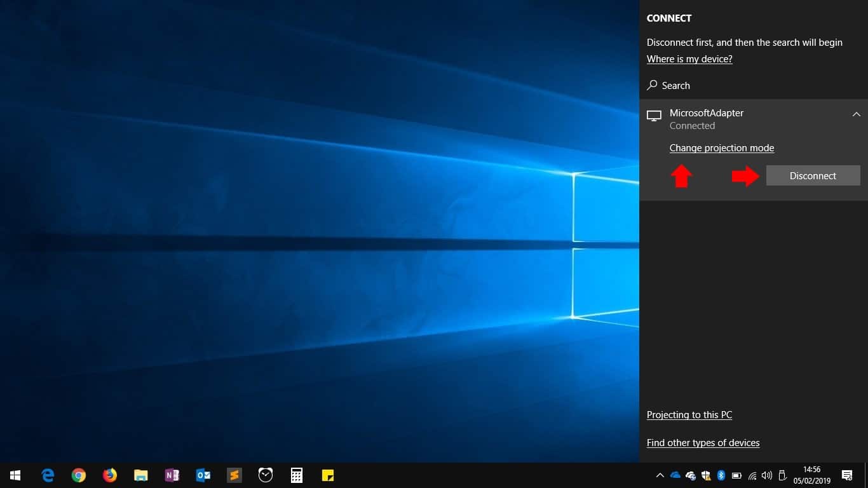Open Sticky Notes from the taskbar
The height and width of the screenshot is (488, 868).
click(x=328, y=475)
